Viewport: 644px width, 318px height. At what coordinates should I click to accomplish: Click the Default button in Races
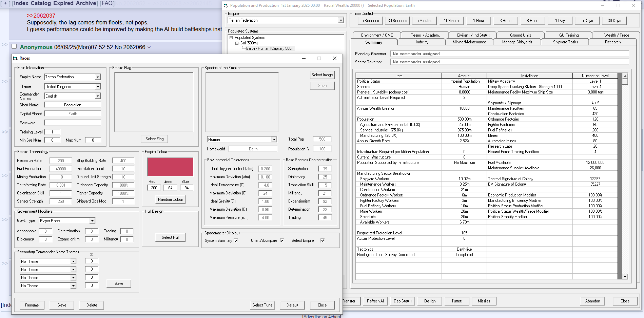(x=292, y=305)
